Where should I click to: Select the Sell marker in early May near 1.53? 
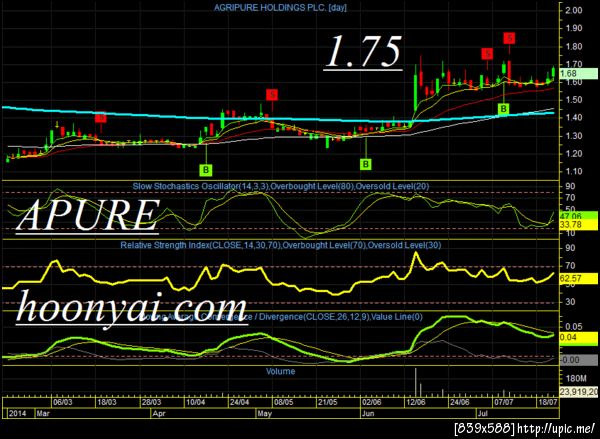[272, 94]
